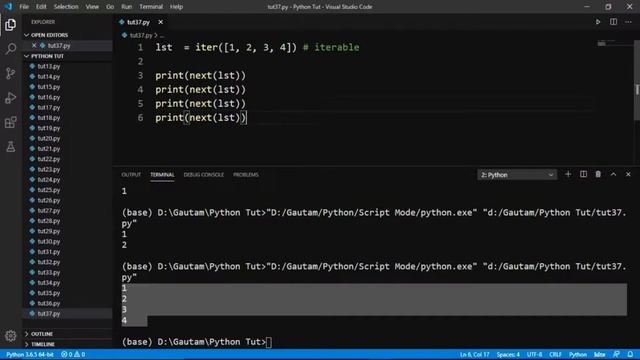The height and width of the screenshot is (360, 640).
Task: Open editor More Actions ellipsis
Action: (x=628, y=22)
